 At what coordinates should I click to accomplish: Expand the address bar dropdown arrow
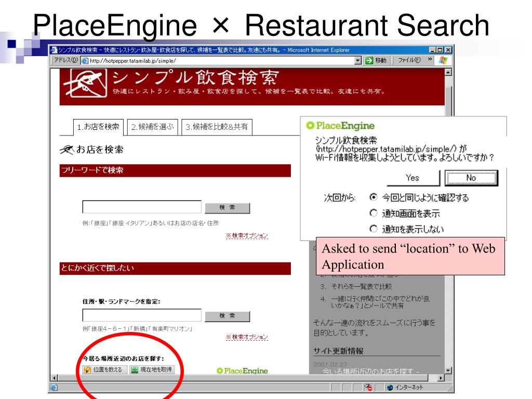click(357, 61)
